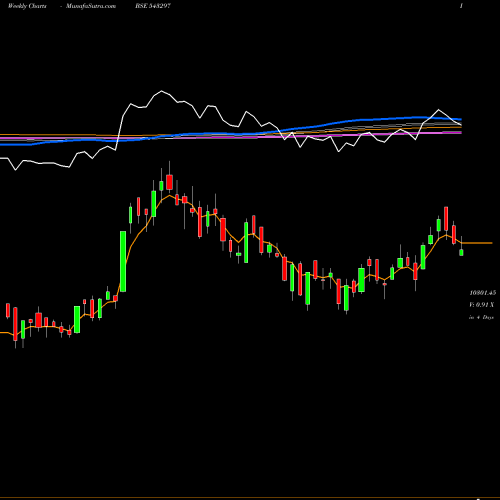Click the orange price level line extension
This screenshot has width=500, height=500.
[477, 243]
